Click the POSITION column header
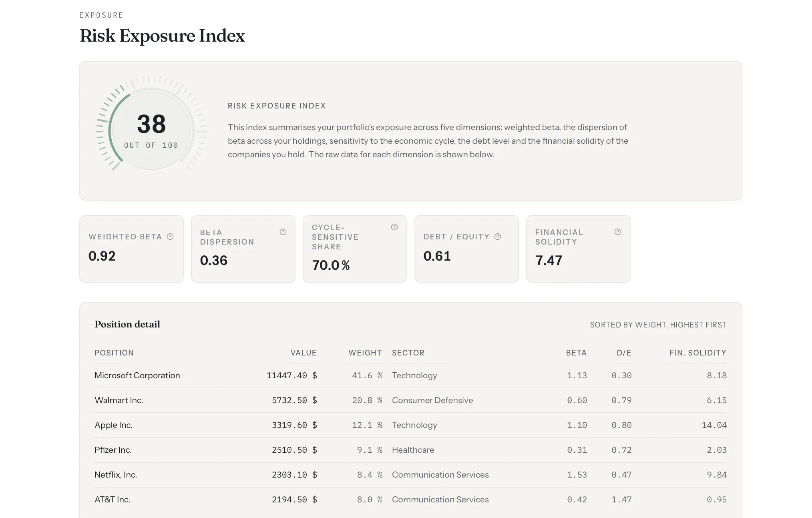 (x=114, y=353)
